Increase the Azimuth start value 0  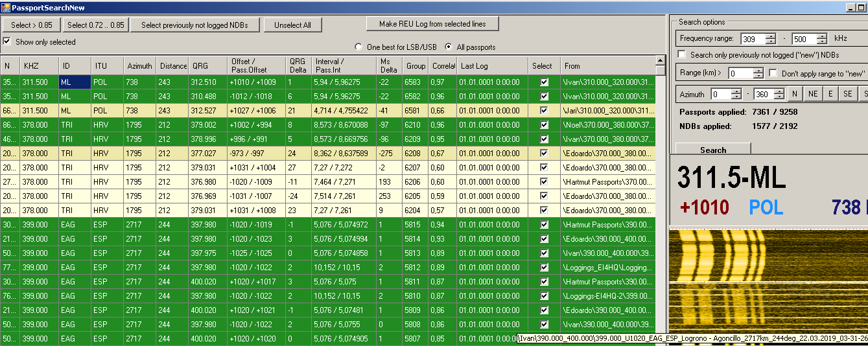(x=736, y=91)
